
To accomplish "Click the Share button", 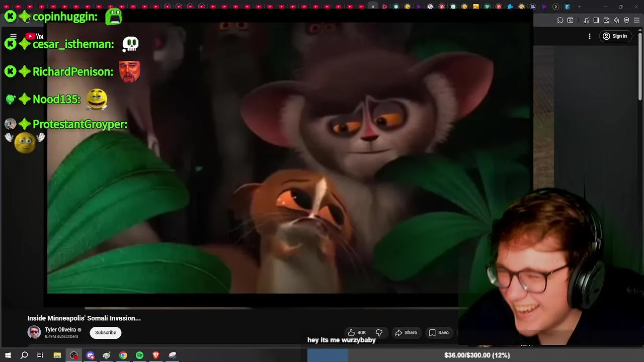I will point(406,332).
